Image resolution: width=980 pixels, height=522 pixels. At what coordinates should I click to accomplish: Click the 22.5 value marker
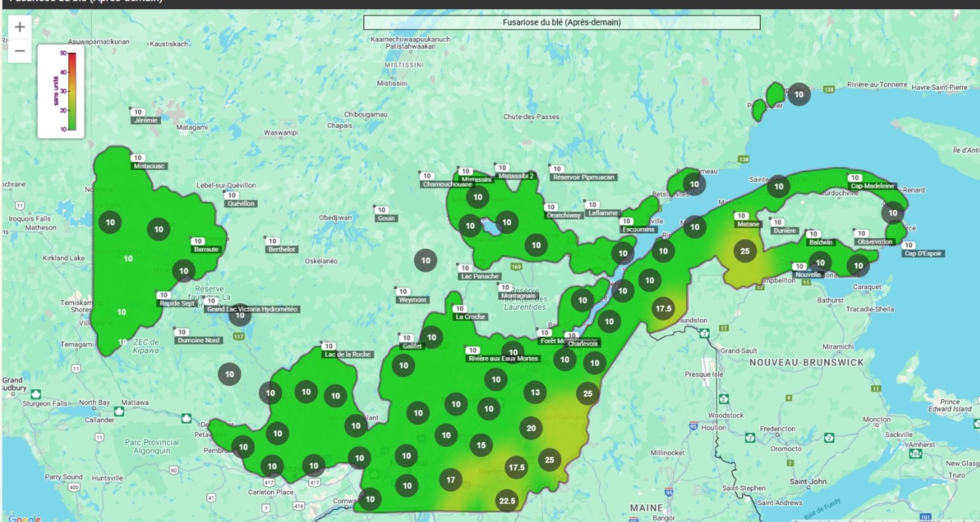tap(507, 501)
